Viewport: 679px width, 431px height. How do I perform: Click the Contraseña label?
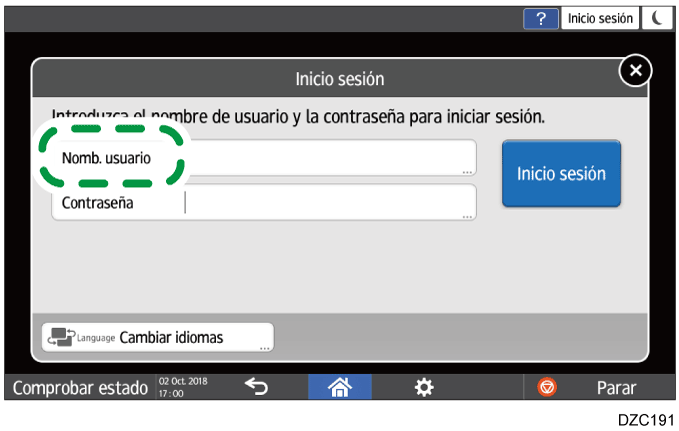click(x=98, y=203)
